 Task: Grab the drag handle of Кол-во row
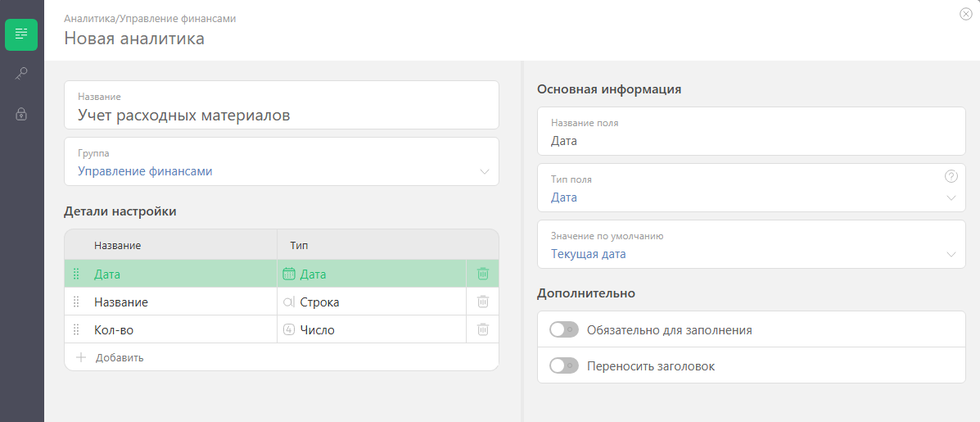(x=76, y=329)
